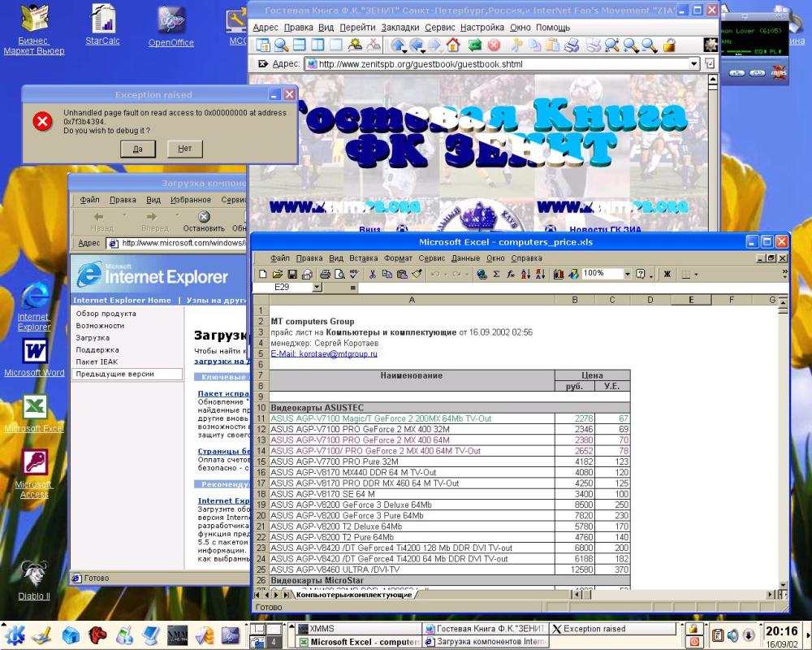Select row 15 header in Excel
This screenshot has width=812, height=650.
(x=261, y=461)
